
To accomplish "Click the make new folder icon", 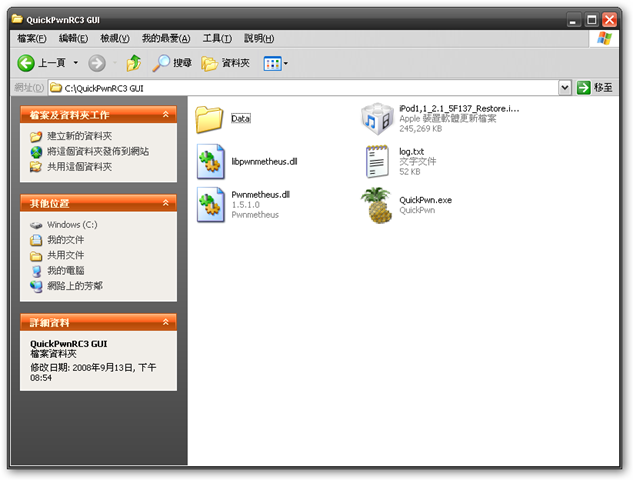I will pyautogui.click(x=36, y=136).
